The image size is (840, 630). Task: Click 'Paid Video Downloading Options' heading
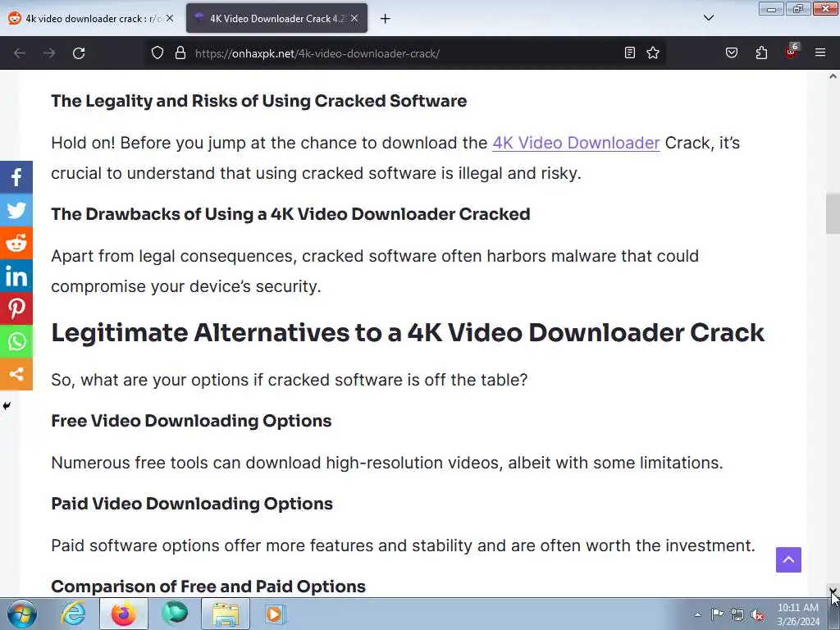192,504
